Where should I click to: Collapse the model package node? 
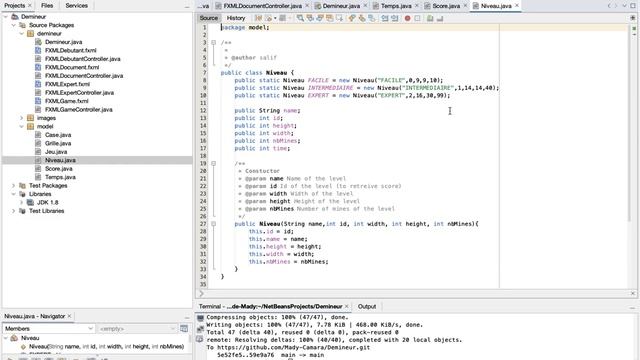[22, 127]
